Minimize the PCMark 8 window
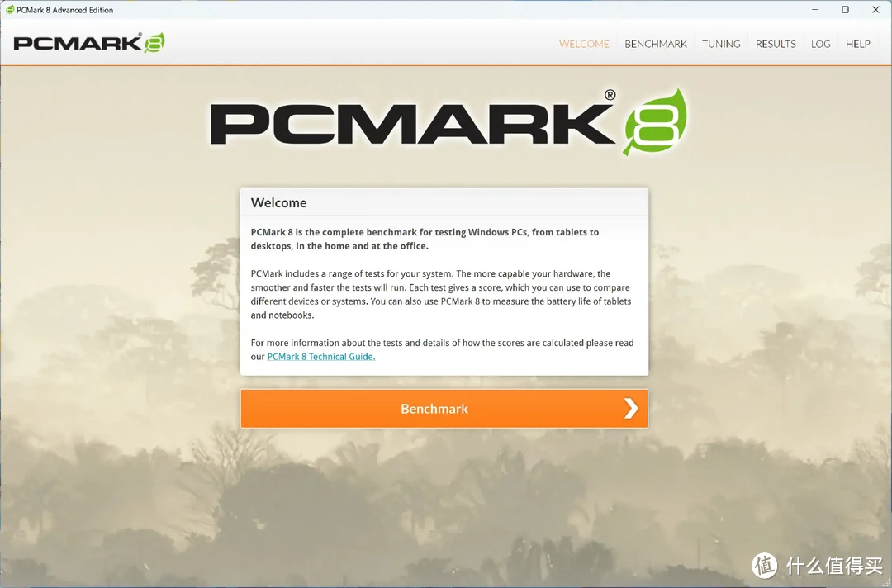892x588 pixels. (815, 10)
